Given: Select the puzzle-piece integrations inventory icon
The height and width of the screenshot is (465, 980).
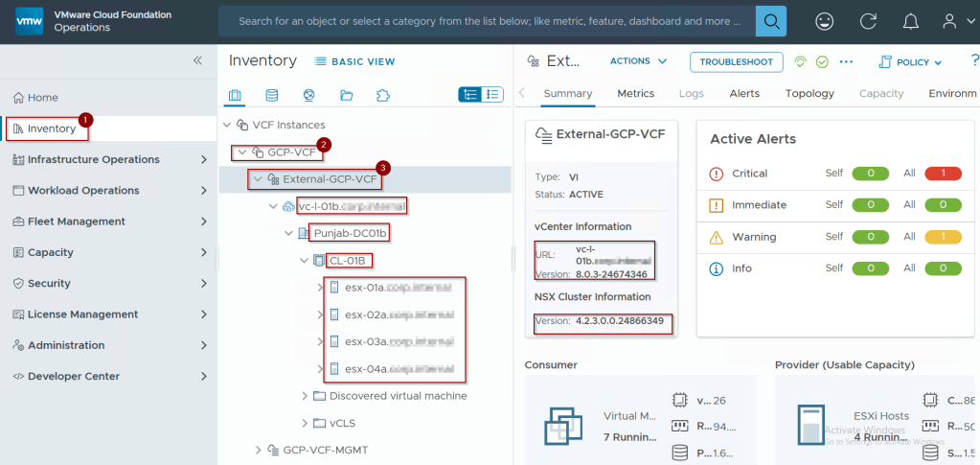Looking at the screenshot, I should (383, 95).
